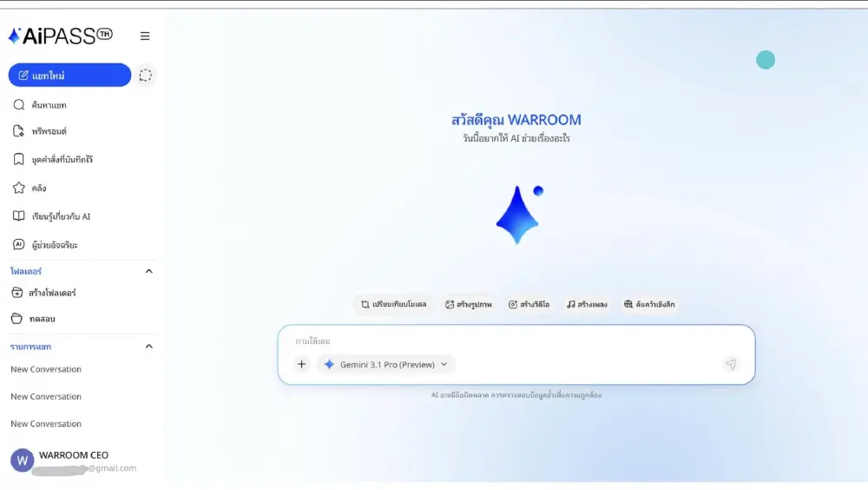This screenshot has height=490, width=868.
Task: Click the book icon for learning about AI
Action: tap(19, 216)
